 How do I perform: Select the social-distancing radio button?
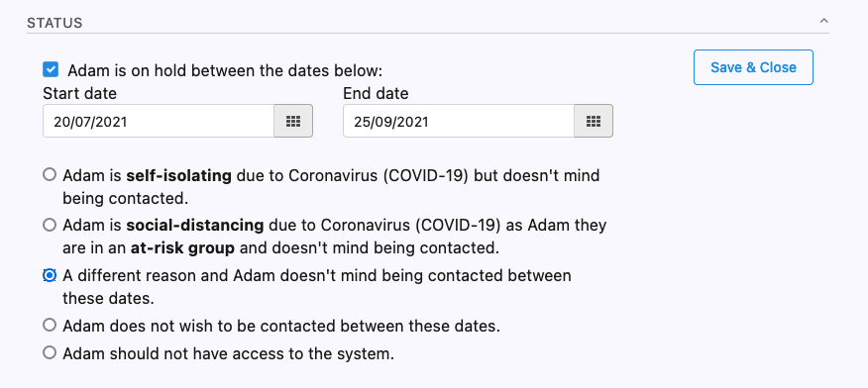tap(50, 225)
